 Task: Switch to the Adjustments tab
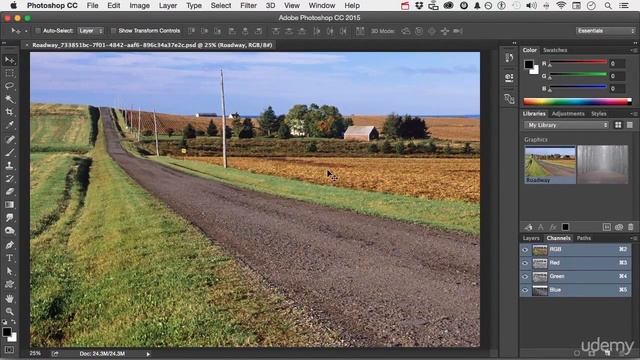[x=568, y=113]
